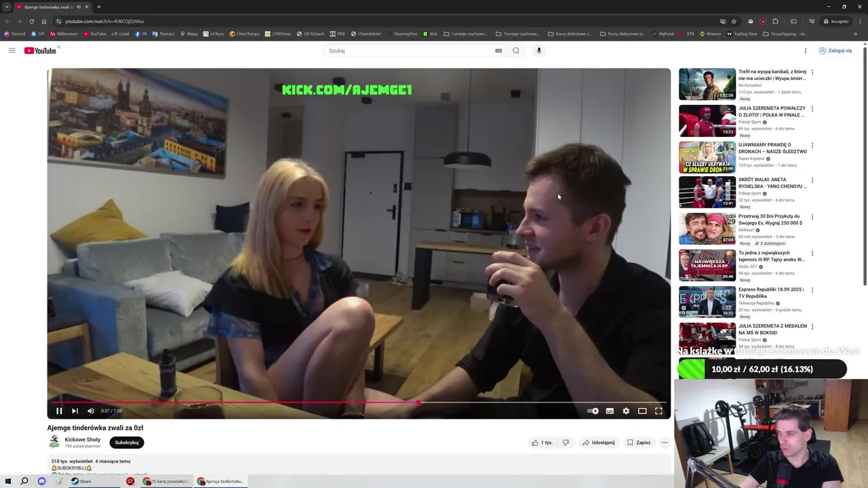This screenshot has height=488, width=868.
Task: Reload the page
Action: pyautogui.click(x=31, y=21)
